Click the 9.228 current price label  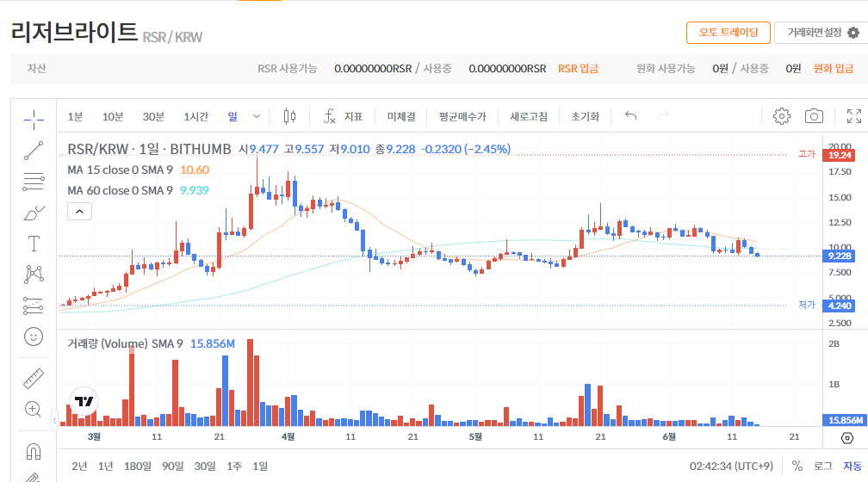pyautogui.click(x=840, y=256)
